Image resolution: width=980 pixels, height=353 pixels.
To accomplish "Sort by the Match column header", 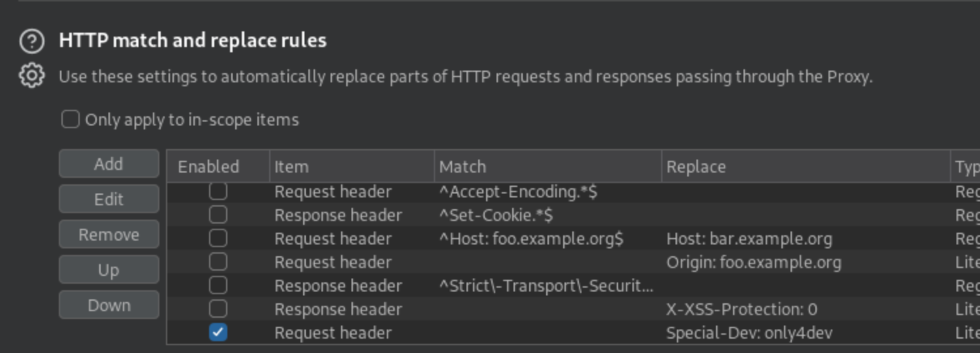I will (547, 167).
